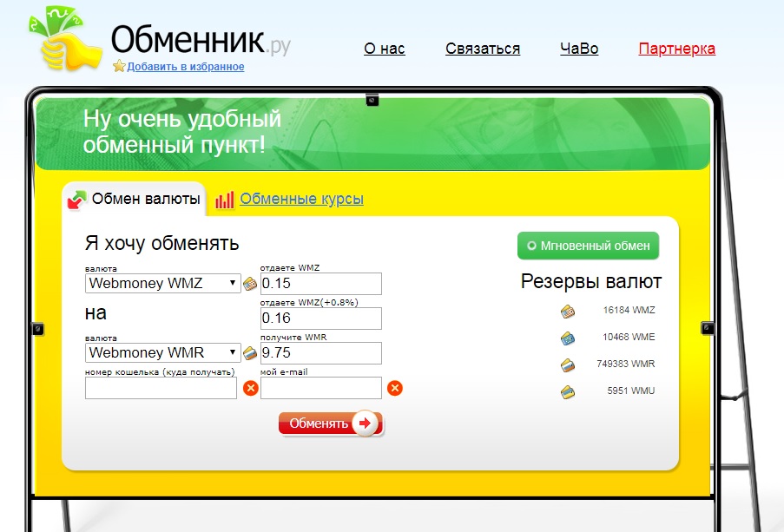This screenshot has width=784, height=532.
Task: Click the Ну очень удобный обменный пункт banner
Action: point(373,134)
